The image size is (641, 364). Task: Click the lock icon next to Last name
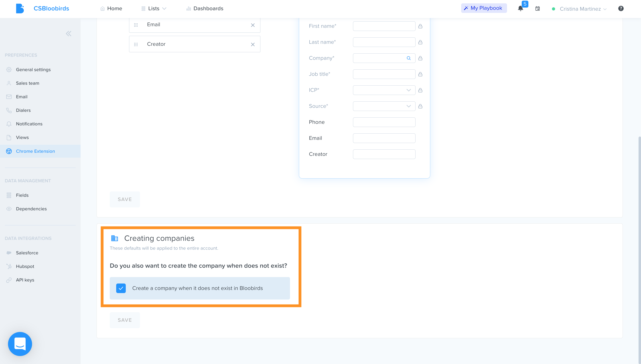click(x=420, y=42)
